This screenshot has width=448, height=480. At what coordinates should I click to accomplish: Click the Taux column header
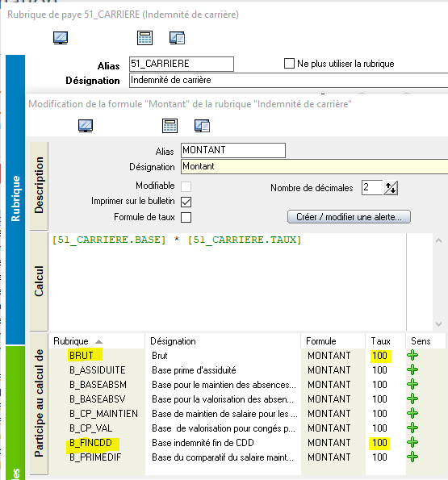pos(386,341)
